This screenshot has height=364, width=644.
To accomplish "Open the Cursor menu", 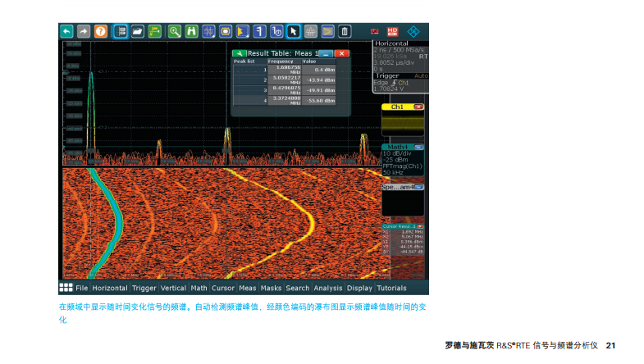I will click(223, 288).
